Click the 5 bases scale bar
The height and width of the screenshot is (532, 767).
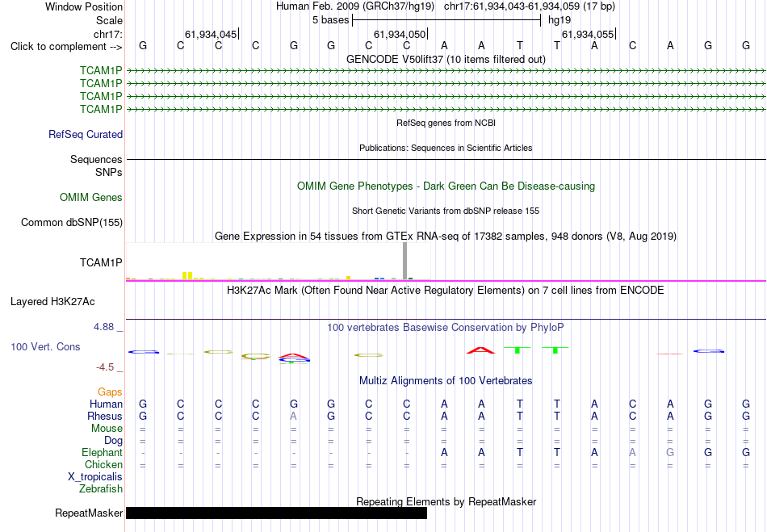[446, 20]
